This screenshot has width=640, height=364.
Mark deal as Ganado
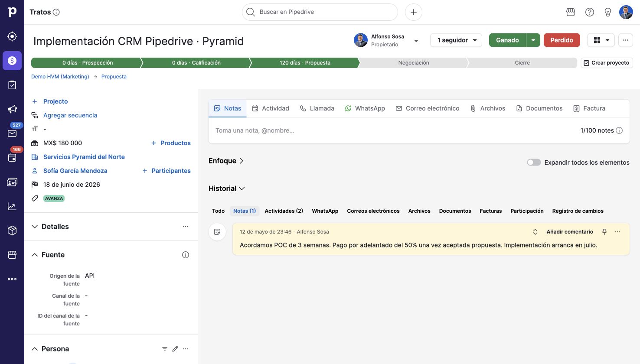pyautogui.click(x=507, y=40)
